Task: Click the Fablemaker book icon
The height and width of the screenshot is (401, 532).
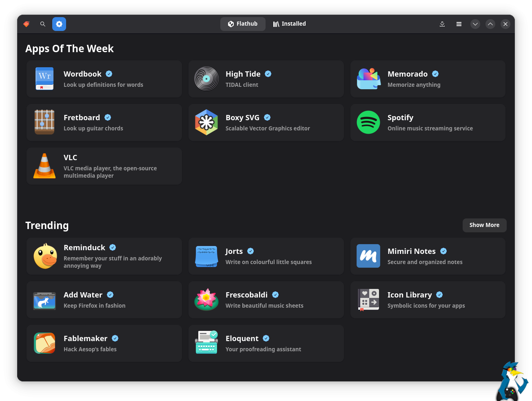Action: pyautogui.click(x=44, y=343)
